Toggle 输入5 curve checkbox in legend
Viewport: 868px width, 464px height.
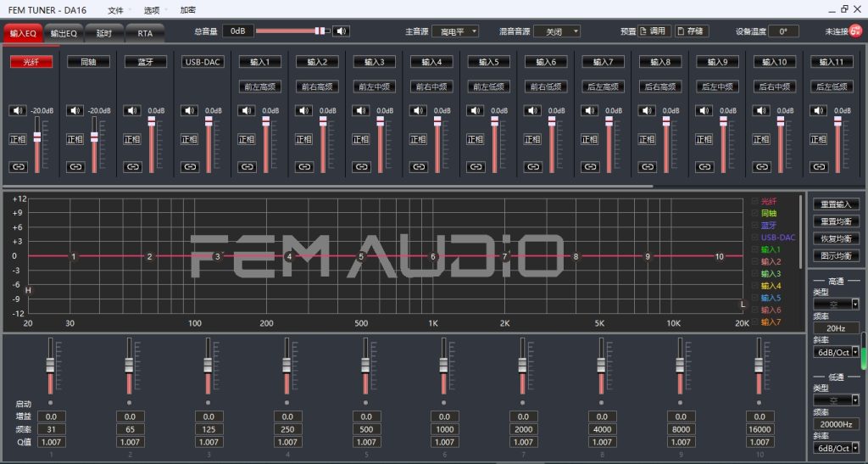coord(755,298)
